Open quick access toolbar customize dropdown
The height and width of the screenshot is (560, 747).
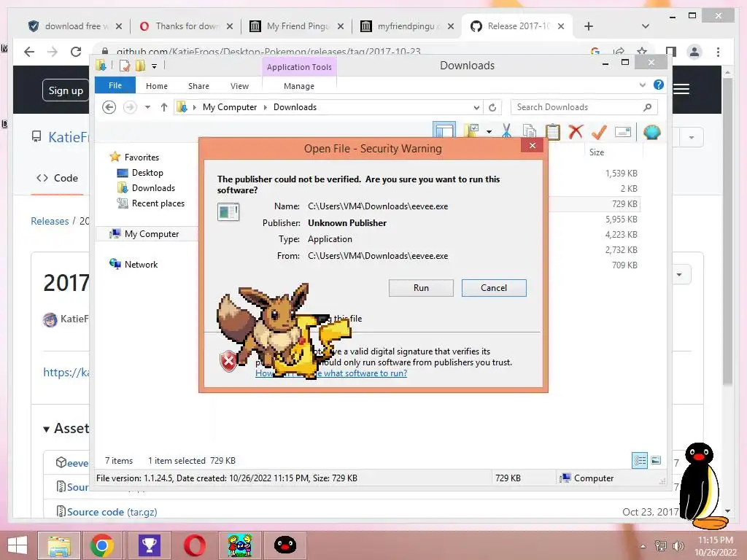coord(155,66)
